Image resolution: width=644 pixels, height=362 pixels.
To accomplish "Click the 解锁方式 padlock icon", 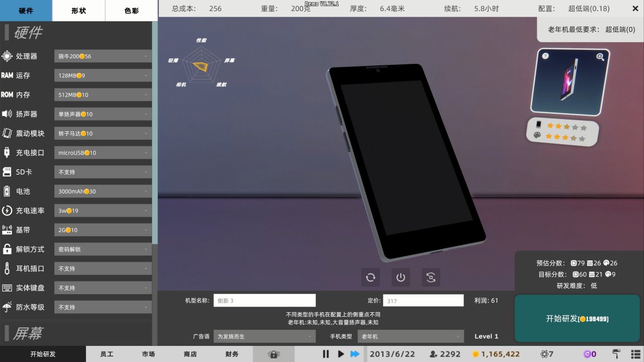I will pos(7,249).
